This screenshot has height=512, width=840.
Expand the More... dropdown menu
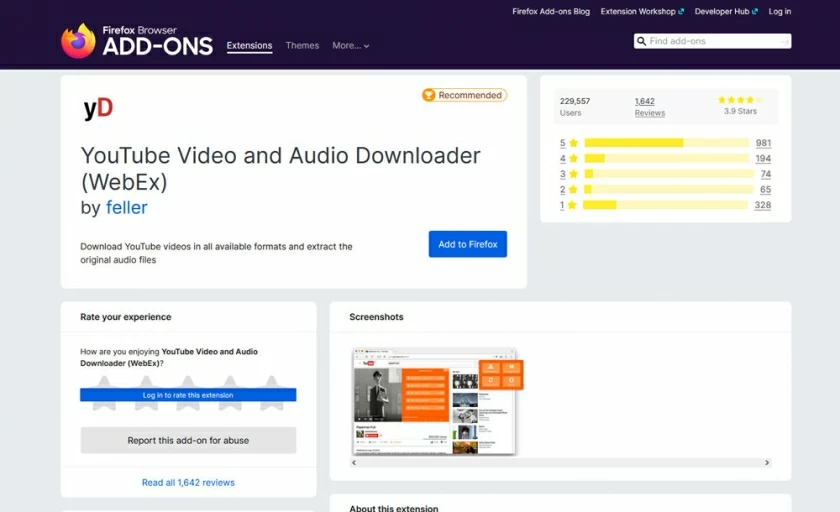point(351,46)
